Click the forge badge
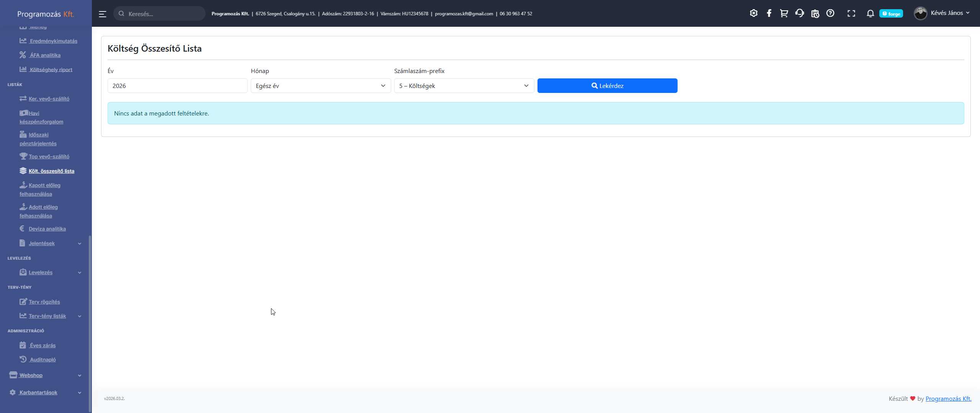 891,14
